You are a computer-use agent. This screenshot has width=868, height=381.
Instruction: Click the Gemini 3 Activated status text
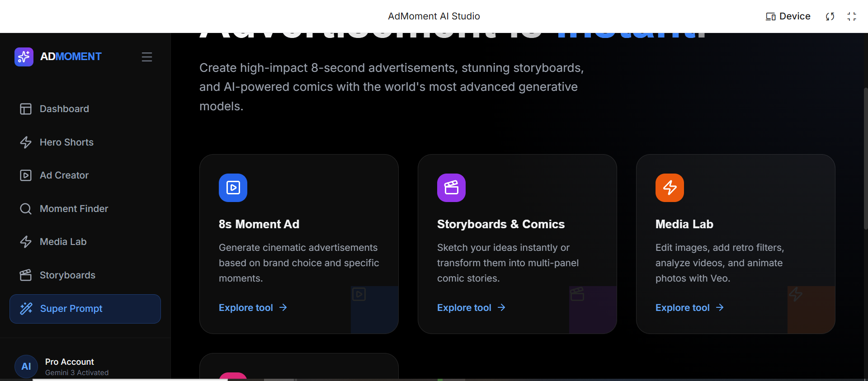tap(77, 373)
